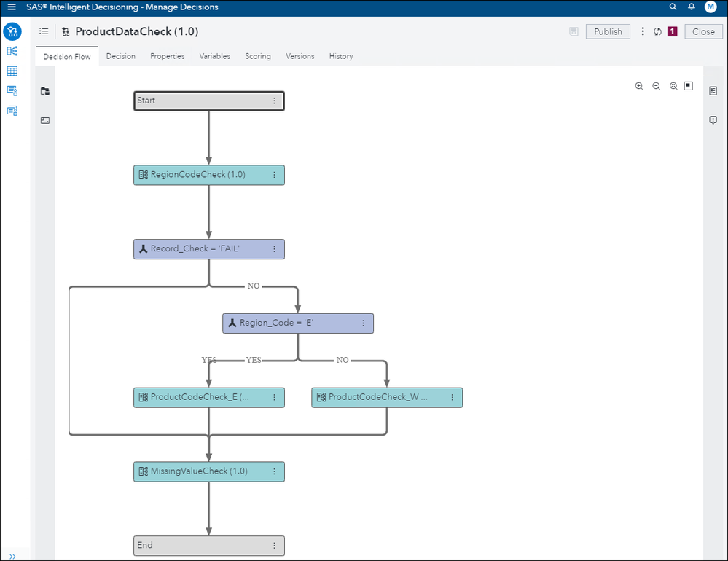The width and height of the screenshot is (728, 561).
Task: Open the comments pane icon on right
Action: tap(713, 120)
